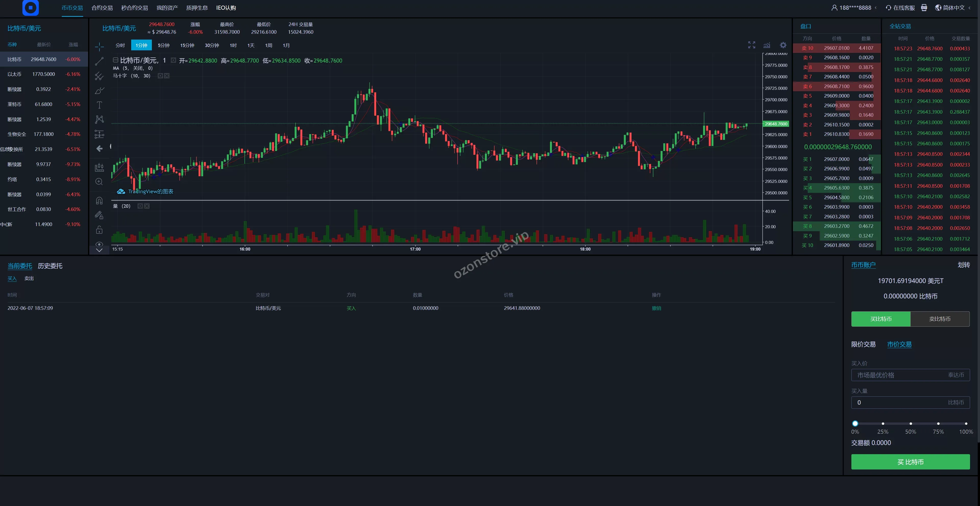This screenshot has height=506, width=980.
Task: Select the trend line drawing tool
Action: pyautogui.click(x=99, y=61)
